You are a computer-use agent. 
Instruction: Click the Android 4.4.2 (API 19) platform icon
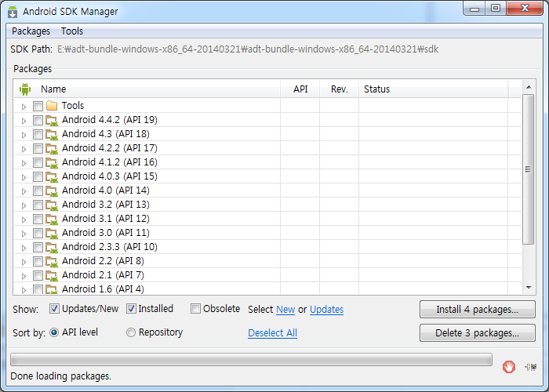tap(52, 121)
